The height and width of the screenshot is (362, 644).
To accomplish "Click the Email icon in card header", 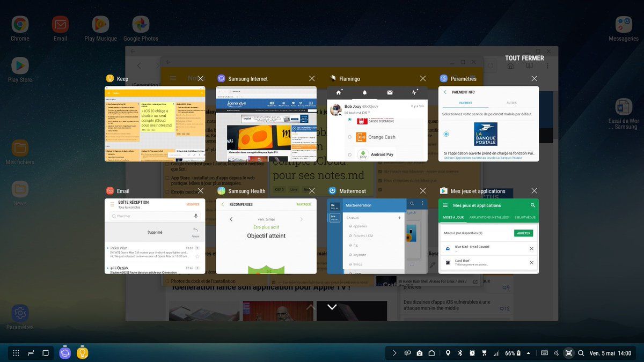I will (x=110, y=191).
